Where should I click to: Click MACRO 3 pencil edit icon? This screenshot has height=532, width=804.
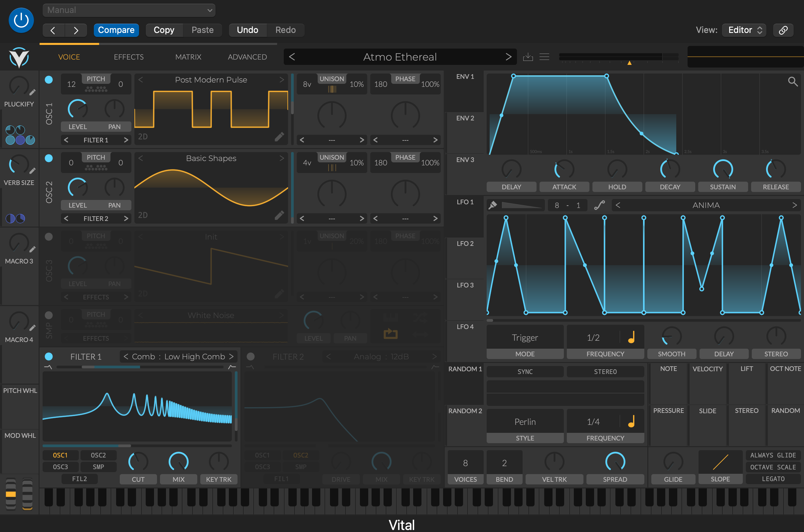pos(32,250)
